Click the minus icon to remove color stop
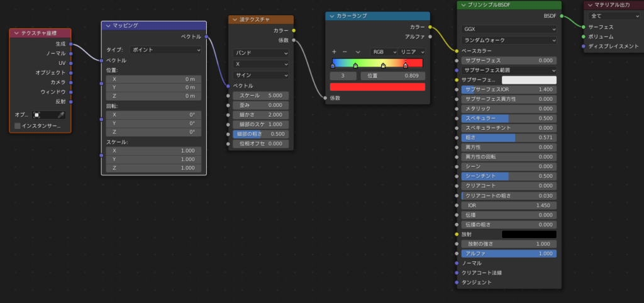Image resolution: width=644 pixels, height=303 pixels. click(345, 52)
